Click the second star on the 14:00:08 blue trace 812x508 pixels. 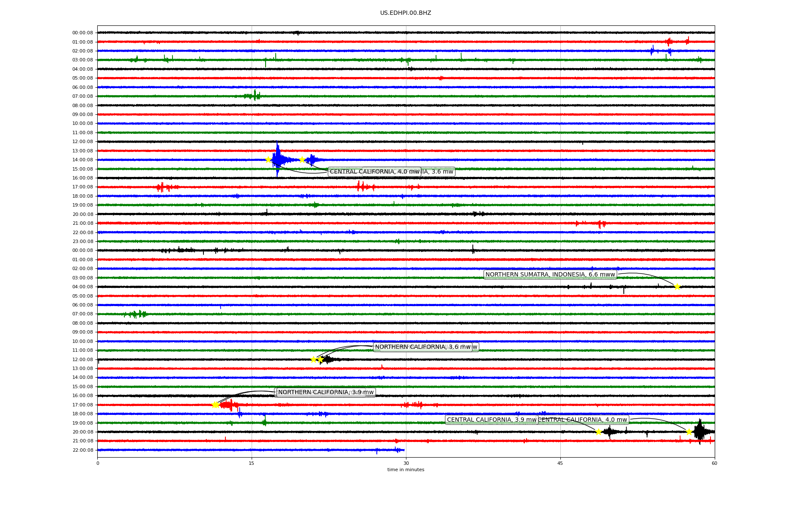pyautogui.click(x=302, y=160)
